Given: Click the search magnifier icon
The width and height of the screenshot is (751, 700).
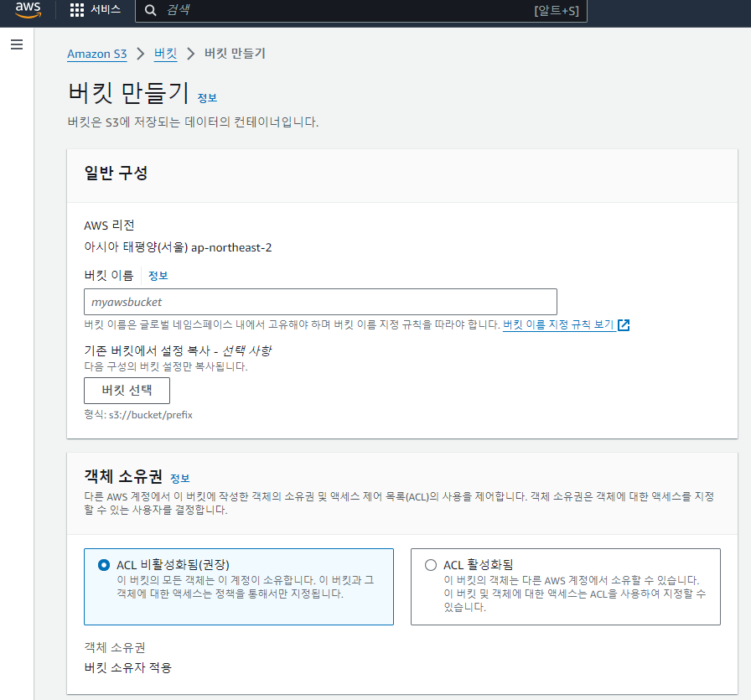Looking at the screenshot, I should pyautogui.click(x=150, y=11).
